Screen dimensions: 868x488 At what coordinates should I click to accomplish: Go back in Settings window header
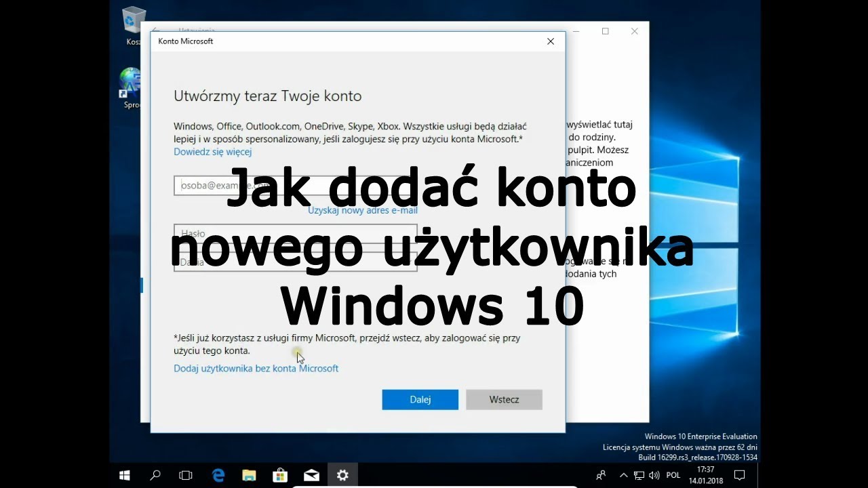[155, 30]
